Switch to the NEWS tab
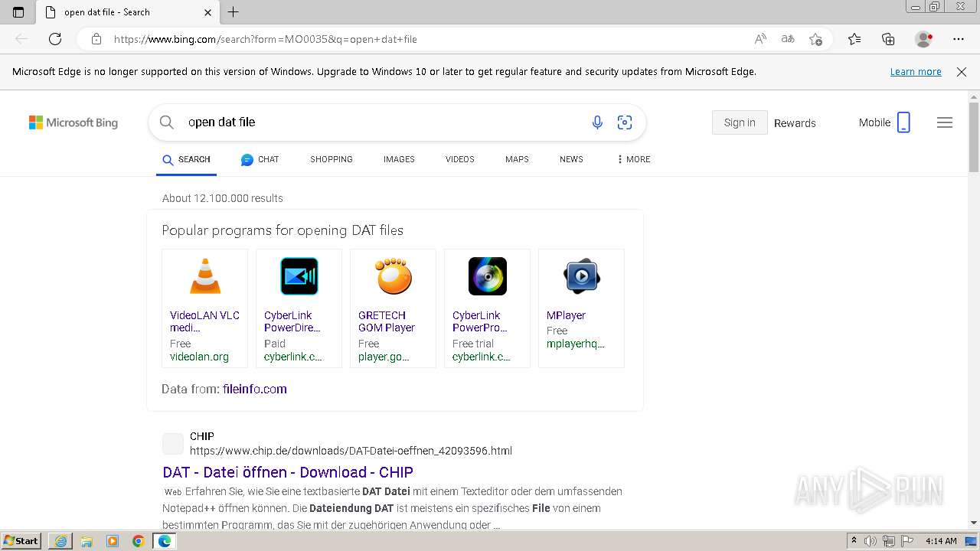Viewport: 980px width, 551px height. click(571, 159)
